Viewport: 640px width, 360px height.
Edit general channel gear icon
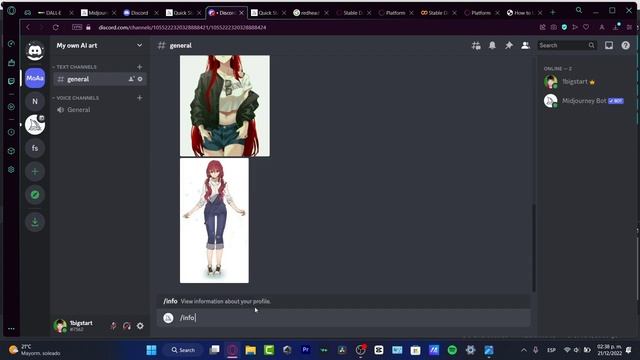(140, 79)
